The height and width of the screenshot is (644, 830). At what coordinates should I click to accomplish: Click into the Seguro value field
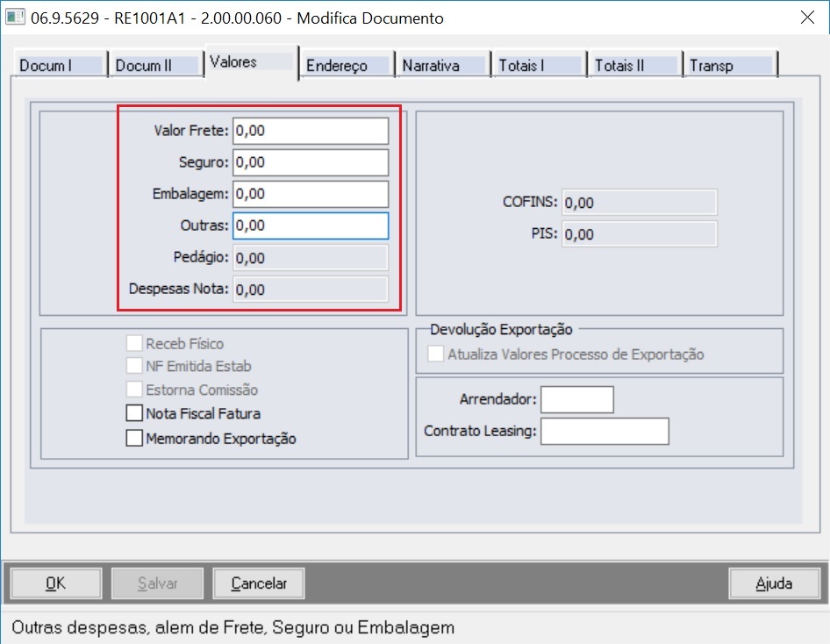(311, 162)
